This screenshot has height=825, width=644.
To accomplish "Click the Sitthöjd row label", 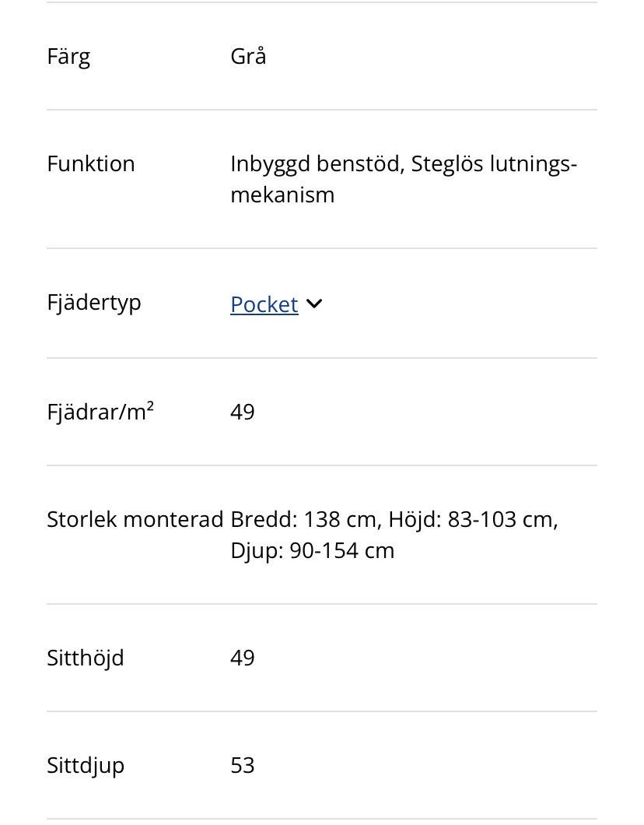I will (86, 658).
